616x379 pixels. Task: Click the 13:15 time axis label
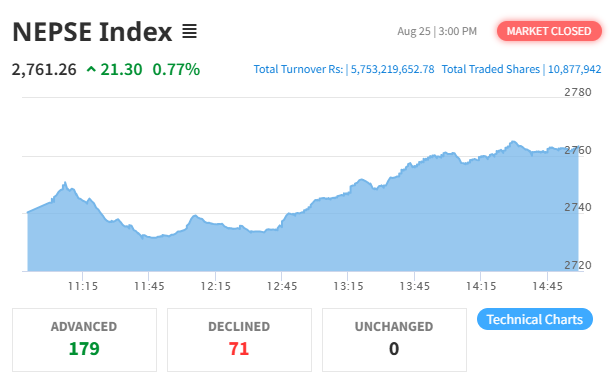(x=348, y=286)
